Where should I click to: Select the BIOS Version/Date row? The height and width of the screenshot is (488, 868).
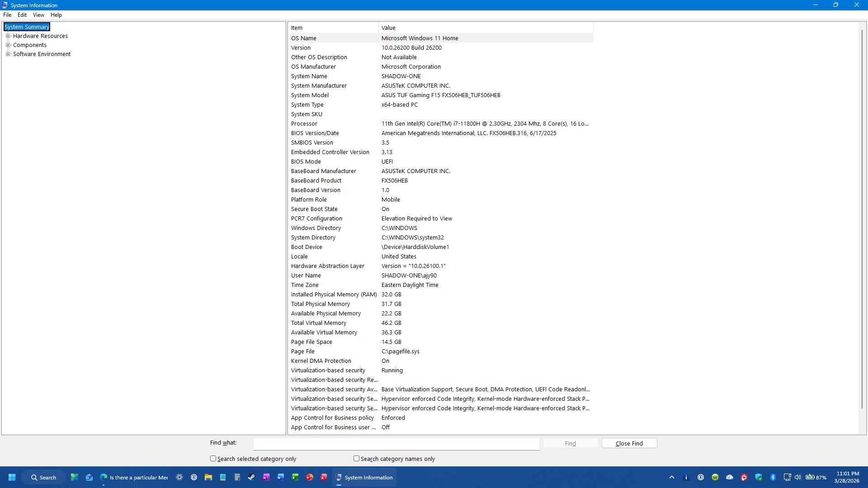click(441, 133)
